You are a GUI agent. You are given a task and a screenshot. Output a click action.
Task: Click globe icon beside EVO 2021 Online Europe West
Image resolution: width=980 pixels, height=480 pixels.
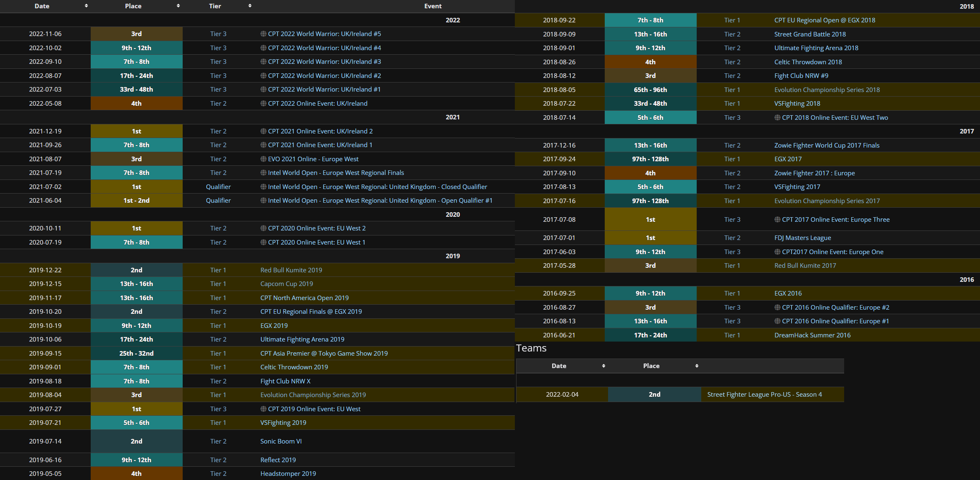(x=263, y=159)
